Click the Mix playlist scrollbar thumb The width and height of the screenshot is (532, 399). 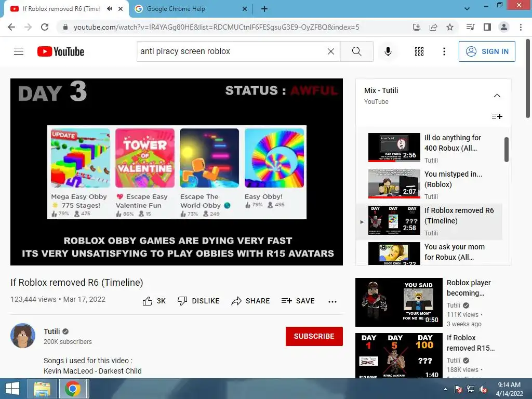(506, 150)
